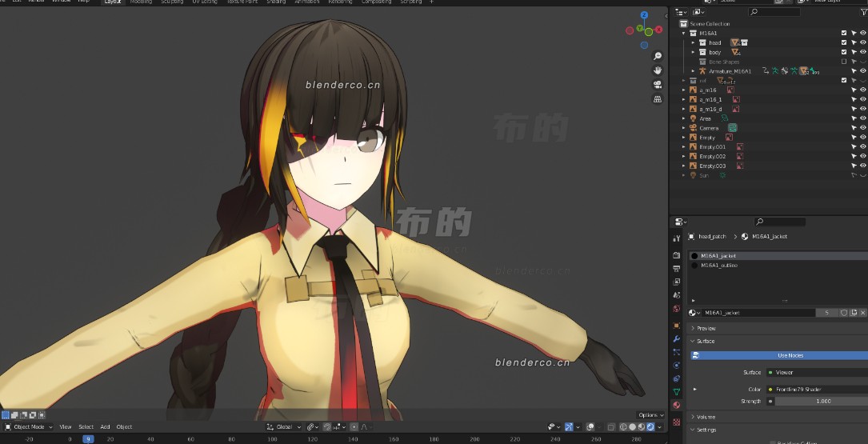Click the outliner search field
This screenshot has width=868, height=444.
774,12
